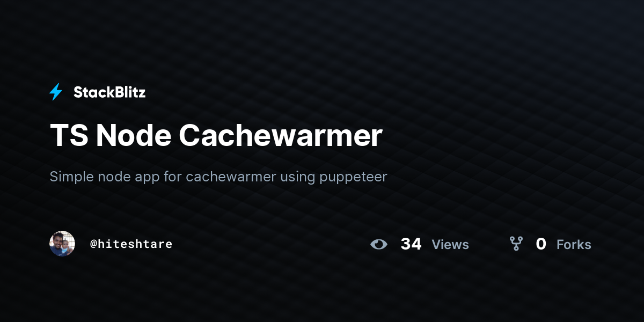Select the Views label

(450, 245)
